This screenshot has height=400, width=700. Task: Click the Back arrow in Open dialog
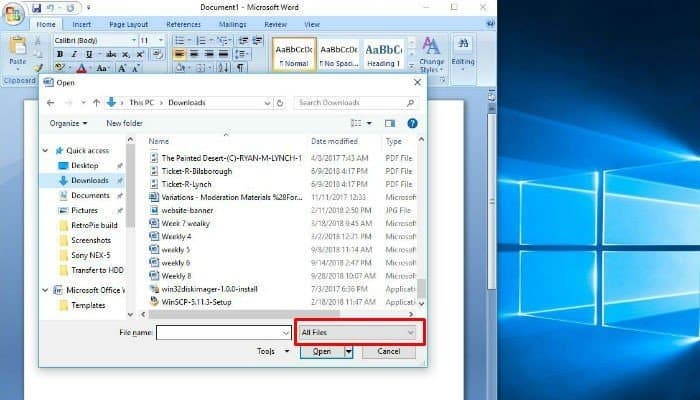point(50,103)
